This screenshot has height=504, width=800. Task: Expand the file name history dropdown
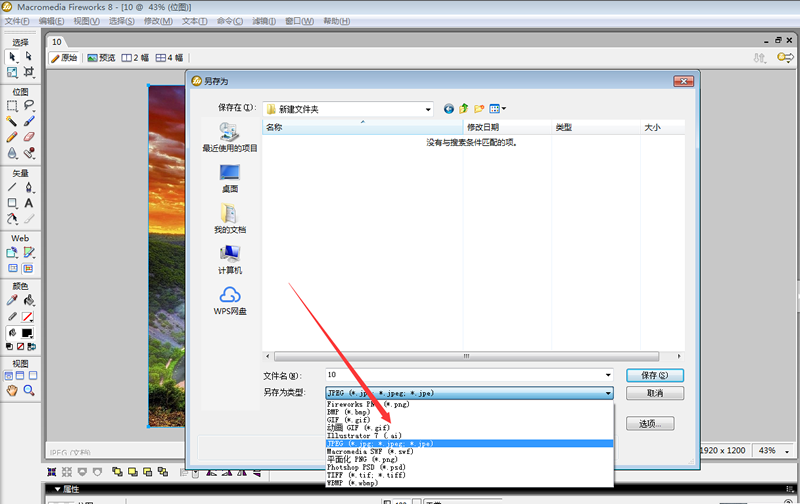click(x=608, y=375)
